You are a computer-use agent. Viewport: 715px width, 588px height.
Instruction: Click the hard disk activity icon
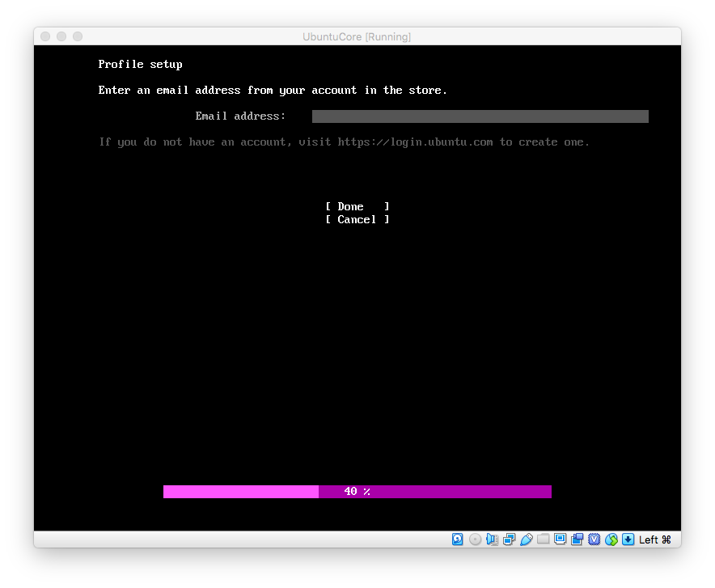coord(458,539)
